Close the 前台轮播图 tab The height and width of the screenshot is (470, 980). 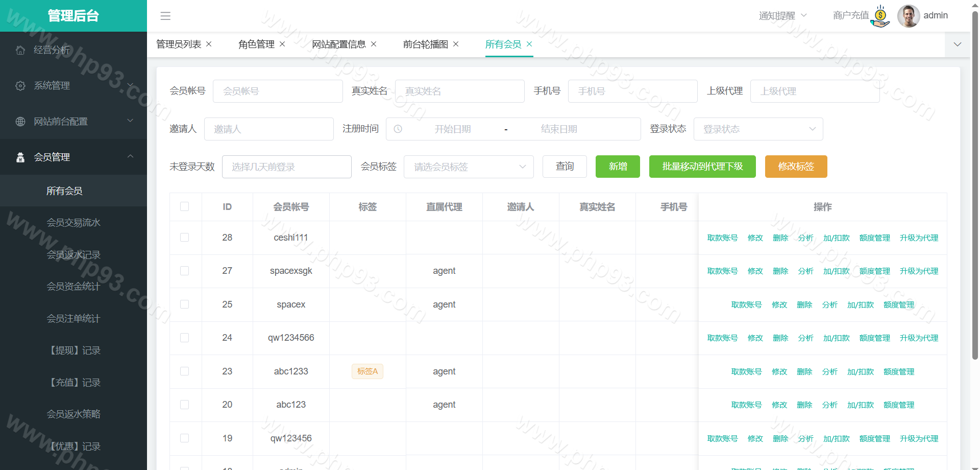[x=456, y=44]
